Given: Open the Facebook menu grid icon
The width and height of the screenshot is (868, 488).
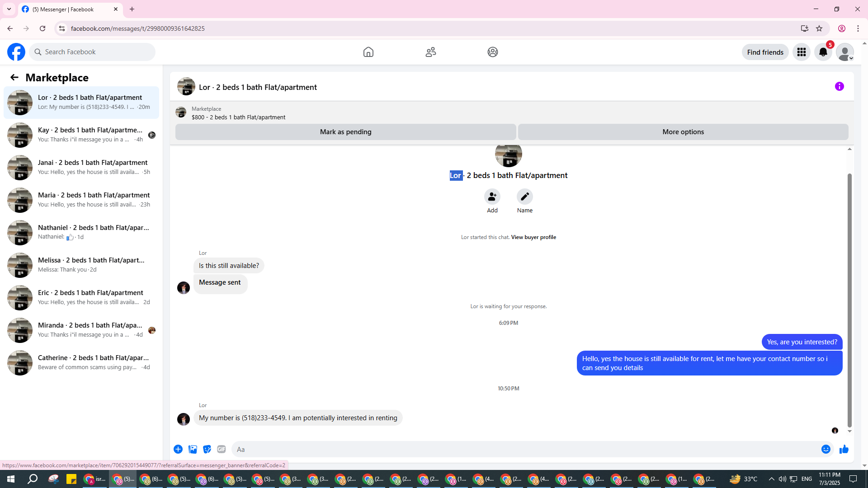Looking at the screenshot, I should [801, 52].
